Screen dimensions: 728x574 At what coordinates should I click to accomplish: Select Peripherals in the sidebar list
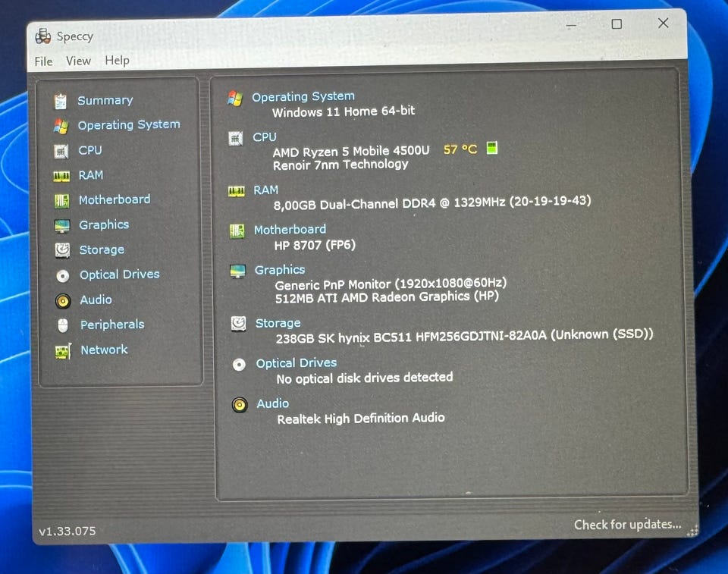112,325
